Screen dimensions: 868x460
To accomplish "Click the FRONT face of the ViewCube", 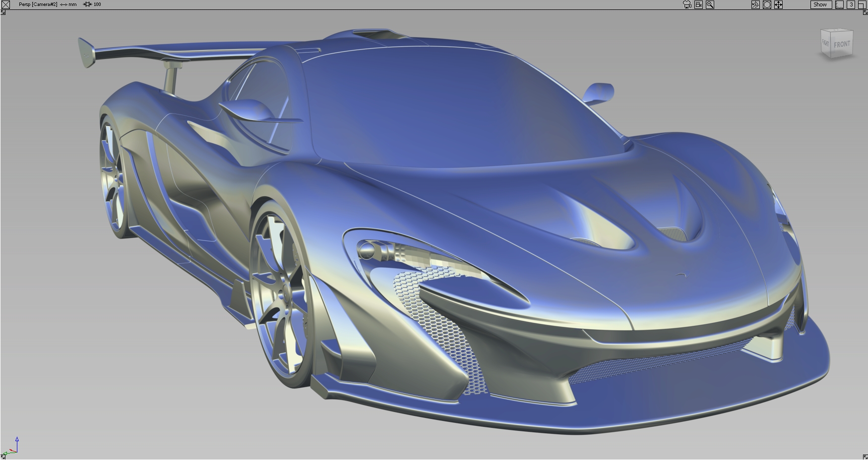I will pos(842,44).
